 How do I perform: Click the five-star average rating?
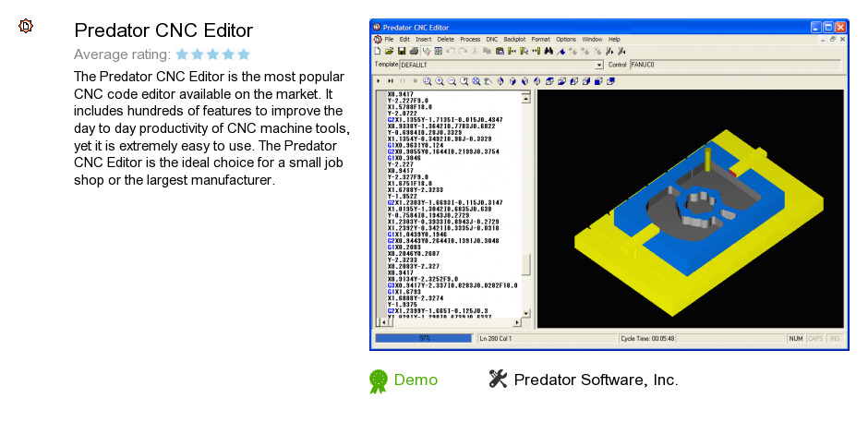coord(213,54)
